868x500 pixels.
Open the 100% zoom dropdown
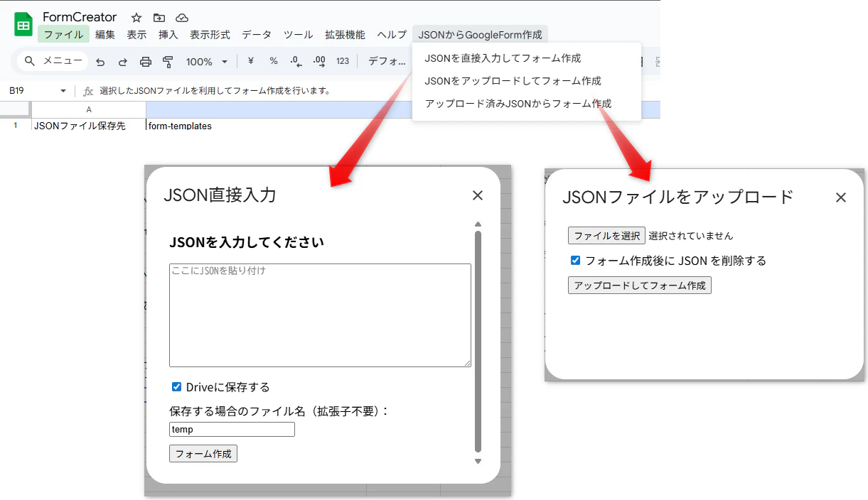206,62
